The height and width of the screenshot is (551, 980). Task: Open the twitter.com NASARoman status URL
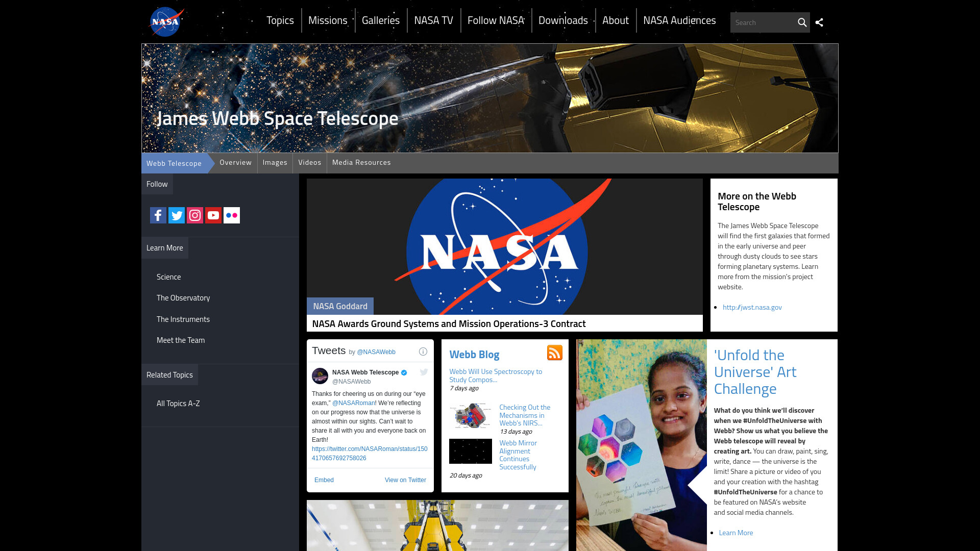tap(370, 454)
